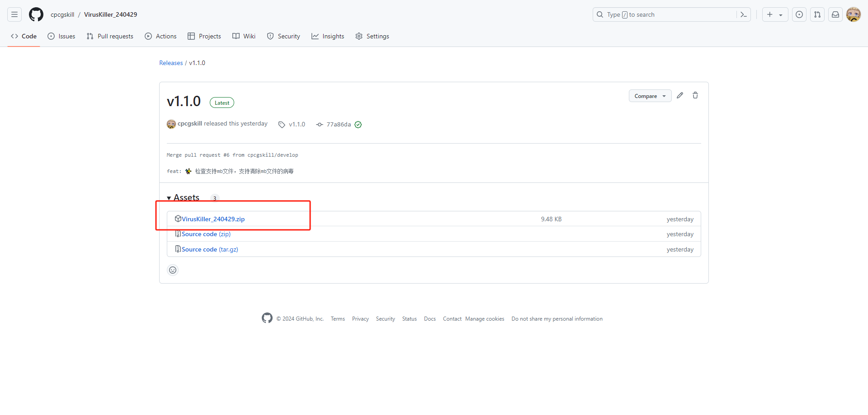Open cpcgskill author avatar on release
This screenshot has height=415, width=868.
click(x=171, y=124)
